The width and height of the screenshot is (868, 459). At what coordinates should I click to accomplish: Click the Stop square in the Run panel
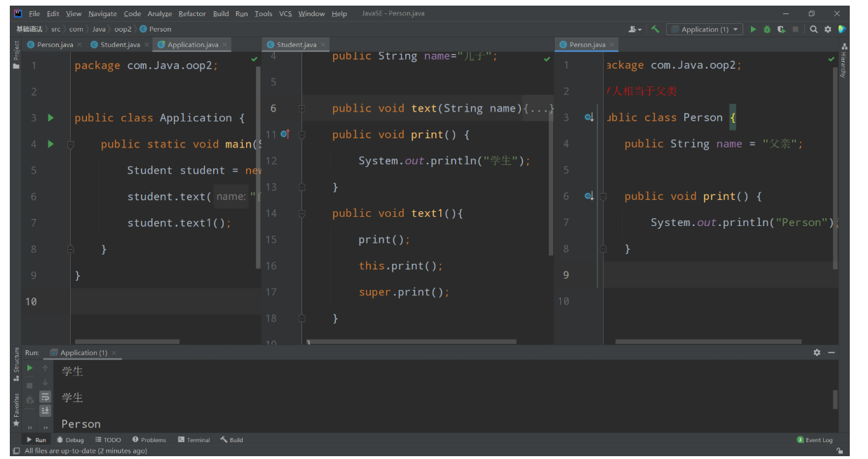pyautogui.click(x=29, y=385)
